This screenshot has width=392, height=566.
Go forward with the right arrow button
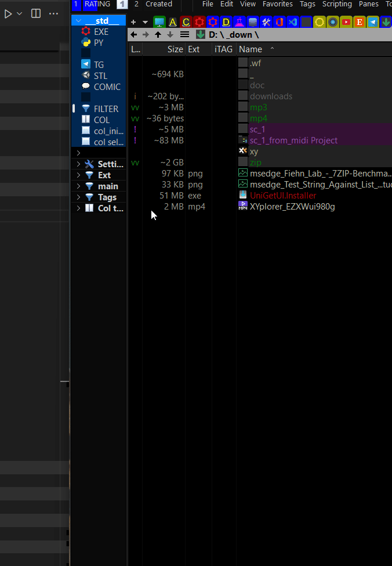pos(146,35)
